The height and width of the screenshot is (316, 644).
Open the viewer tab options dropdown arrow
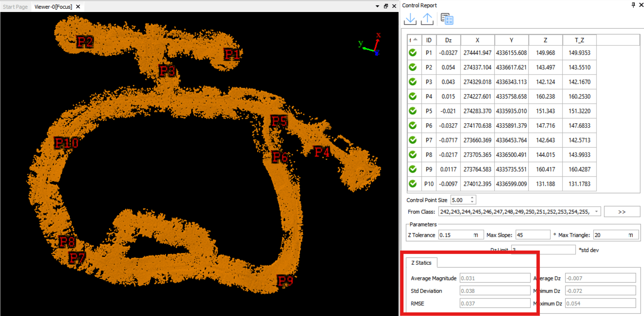pyautogui.click(x=377, y=6)
